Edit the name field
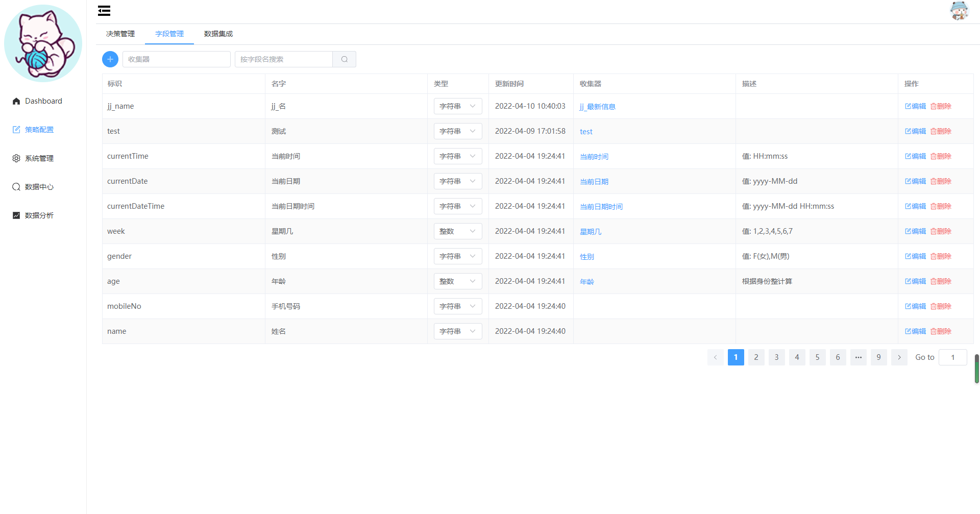The image size is (980, 514). (915, 331)
